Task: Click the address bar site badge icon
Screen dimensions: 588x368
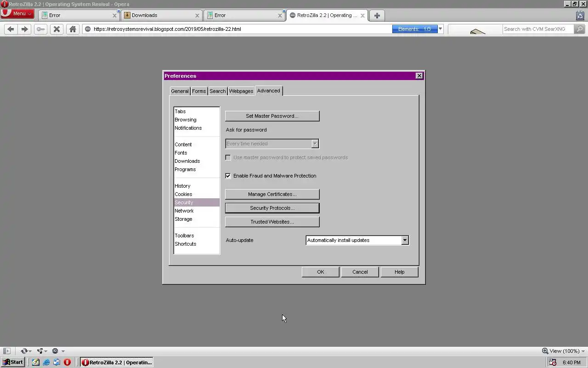Action: [88, 29]
